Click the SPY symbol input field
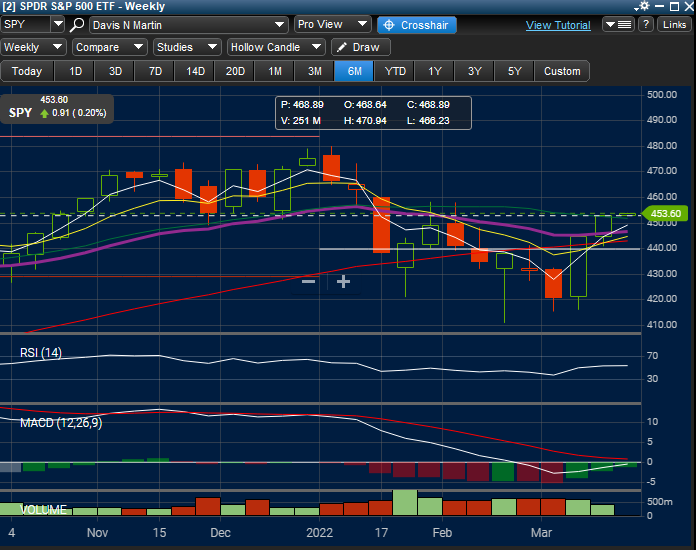This screenshot has width=696, height=550. tap(26, 24)
